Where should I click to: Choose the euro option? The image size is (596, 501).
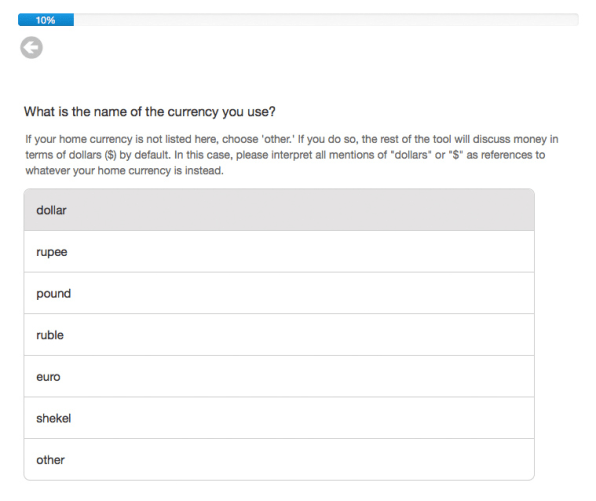click(279, 376)
